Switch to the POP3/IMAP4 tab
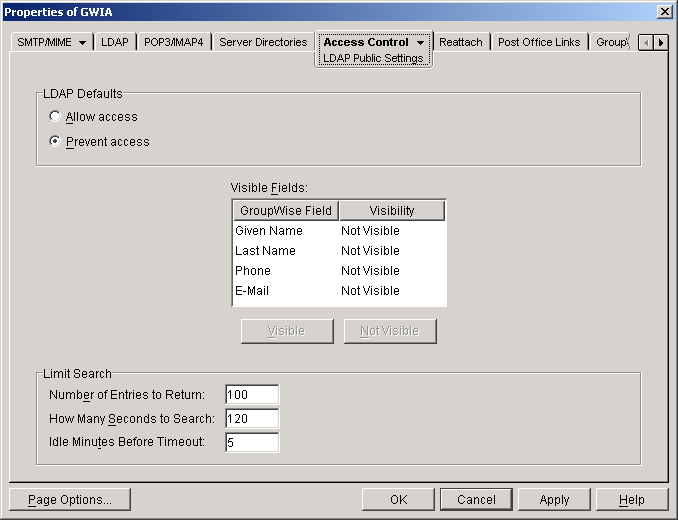This screenshot has width=678, height=520. [x=173, y=42]
